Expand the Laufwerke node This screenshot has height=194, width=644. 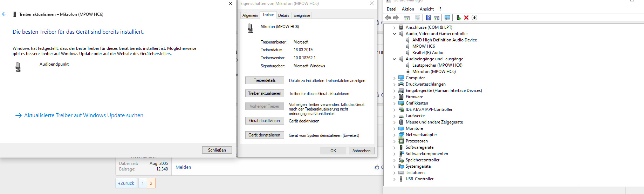(394, 116)
